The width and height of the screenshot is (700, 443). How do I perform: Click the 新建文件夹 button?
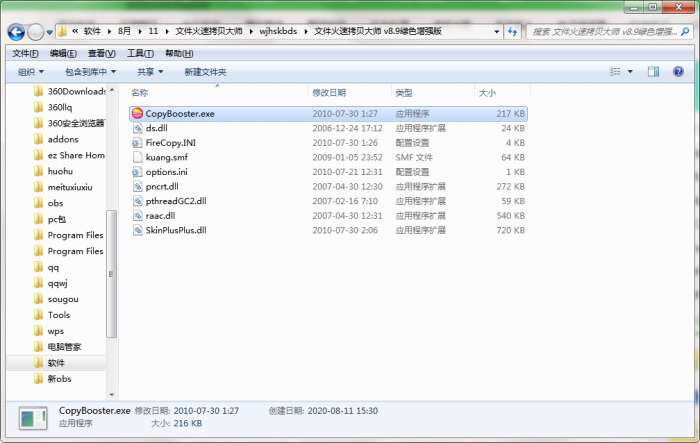pyautogui.click(x=205, y=72)
